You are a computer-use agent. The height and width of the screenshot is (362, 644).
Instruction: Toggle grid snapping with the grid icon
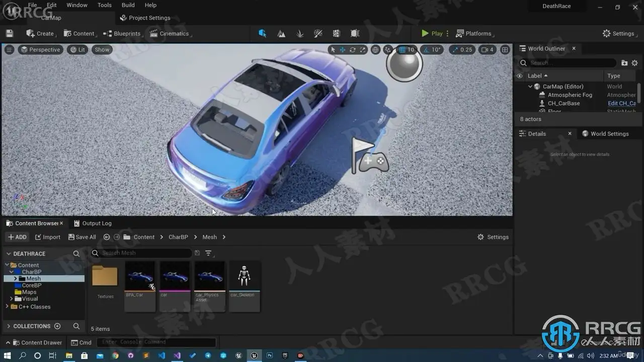[402, 50]
